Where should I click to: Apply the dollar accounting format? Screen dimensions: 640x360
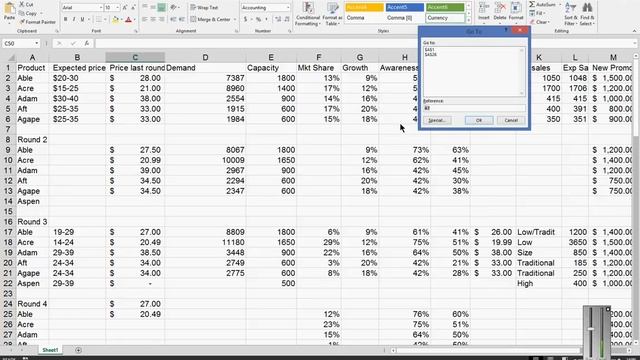[245, 19]
